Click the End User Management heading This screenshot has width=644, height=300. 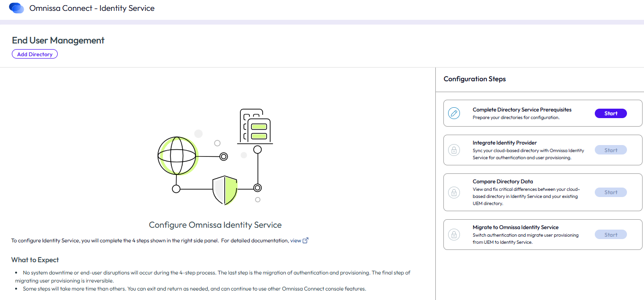click(x=58, y=40)
